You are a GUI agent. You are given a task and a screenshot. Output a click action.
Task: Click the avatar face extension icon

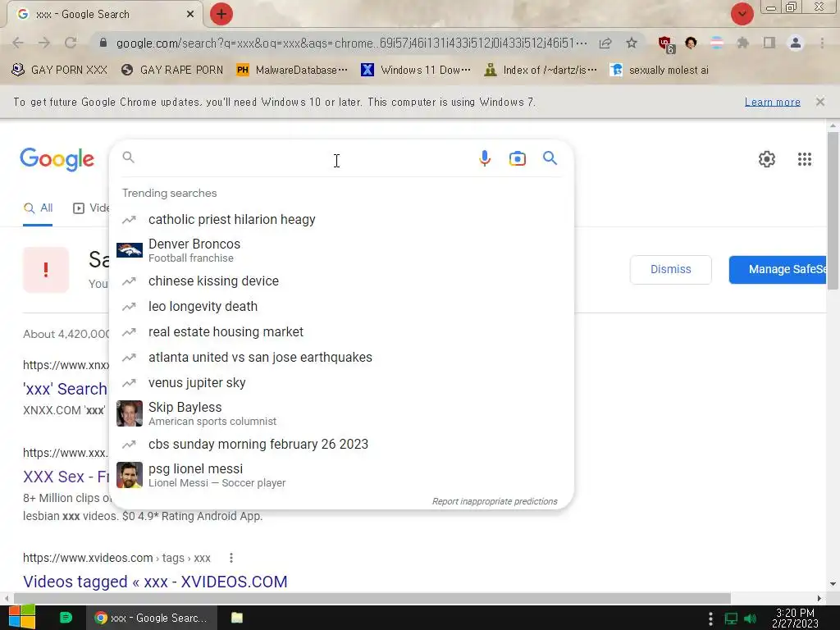pos(691,43)
